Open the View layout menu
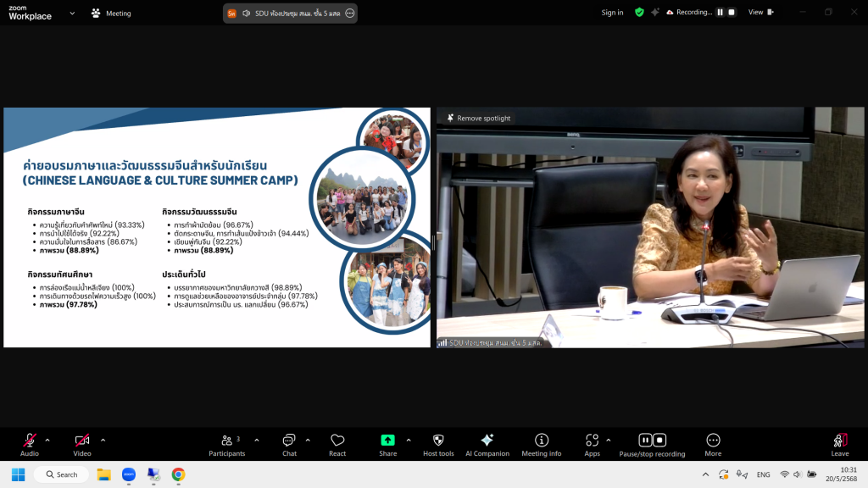Screen dimensions: 868x488 [x=759, y=13]
